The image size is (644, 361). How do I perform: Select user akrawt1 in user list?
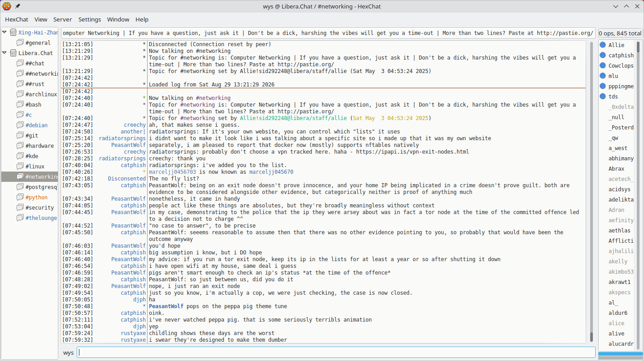click(x=620, y=282)
